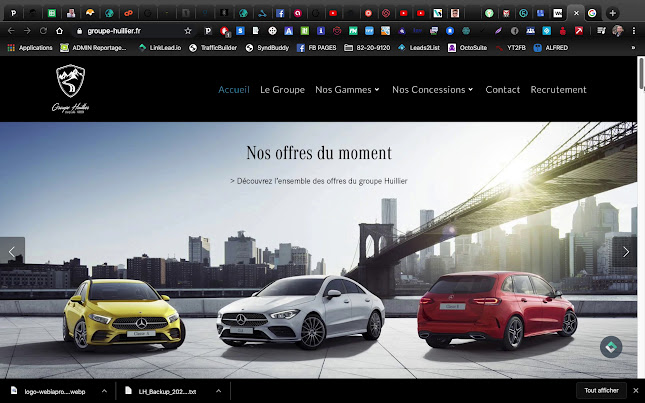645x403 pixels.
Task: Switch to the first P tab
Action: coord(14,13)
